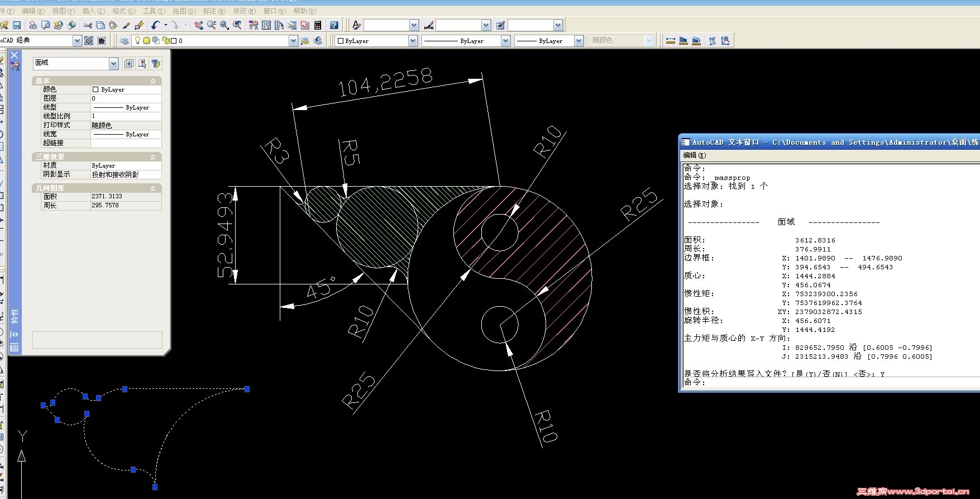Open the 视图(V) menu
The height and width of the screenshot is (499, 980).
63,11
